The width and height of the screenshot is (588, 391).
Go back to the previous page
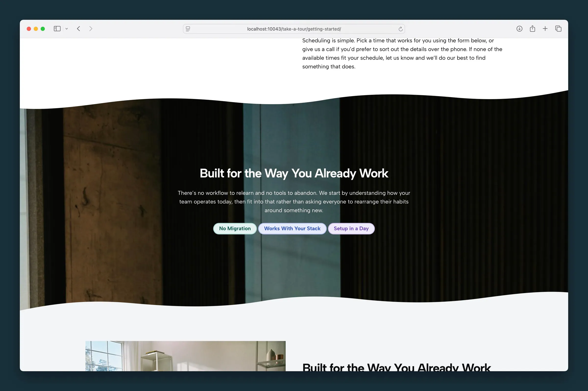(x=79, y=29)
